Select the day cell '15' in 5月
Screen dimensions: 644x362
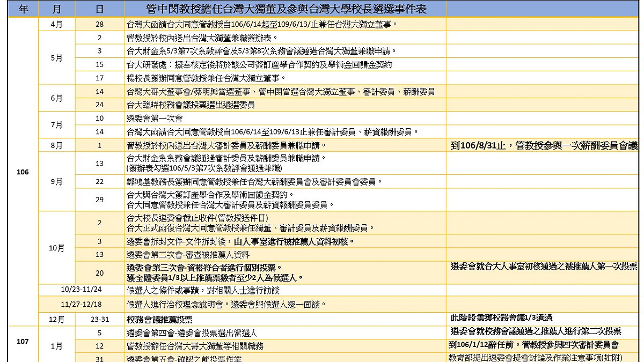pyautogui.click(x=99, y=64)
